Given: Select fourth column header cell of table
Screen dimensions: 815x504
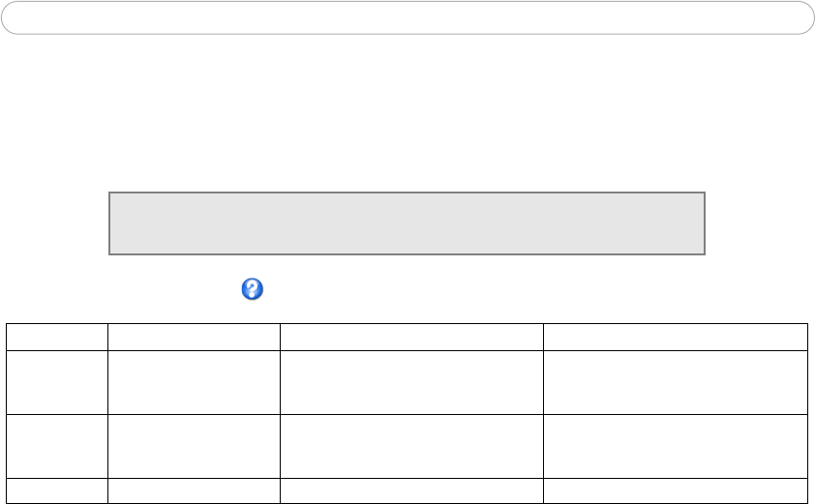Looking at the screenshot, I should [x=675, y=336].
